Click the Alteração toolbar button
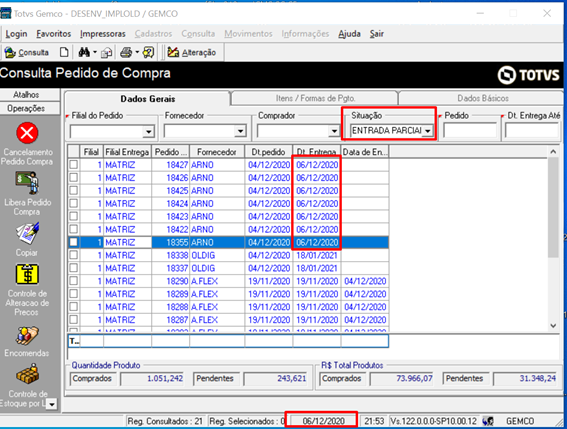Viewport: 567px width, 429px height. 192,52
